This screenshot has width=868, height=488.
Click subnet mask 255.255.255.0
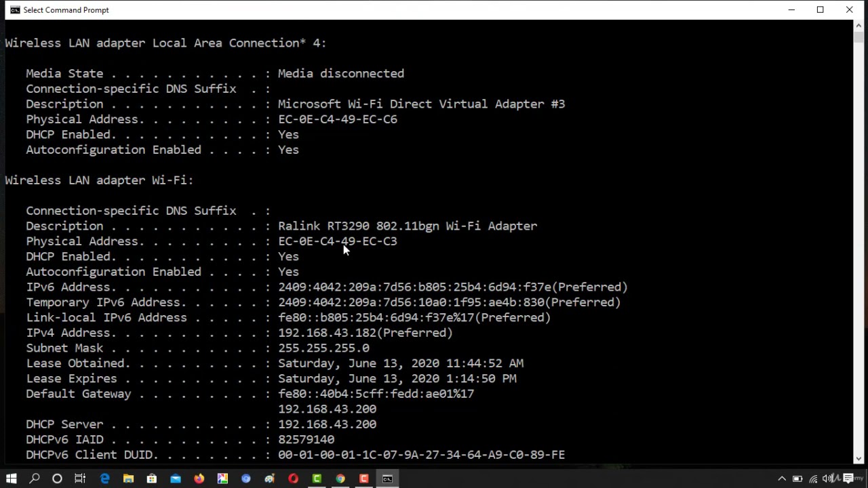point(323,348)
